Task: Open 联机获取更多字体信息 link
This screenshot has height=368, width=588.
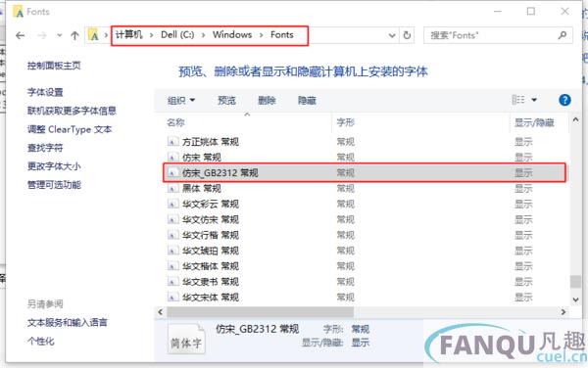Action: 72,111
